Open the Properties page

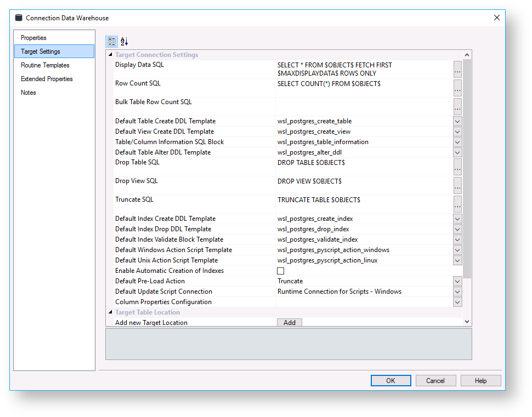click(54, 38)
